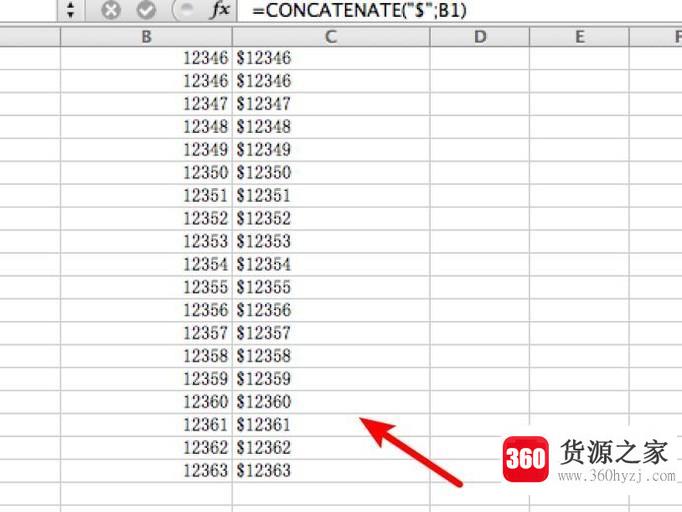Select cell with value 12357
The height and width of the screenshot is (512, 682).
[x=146, y=333]
